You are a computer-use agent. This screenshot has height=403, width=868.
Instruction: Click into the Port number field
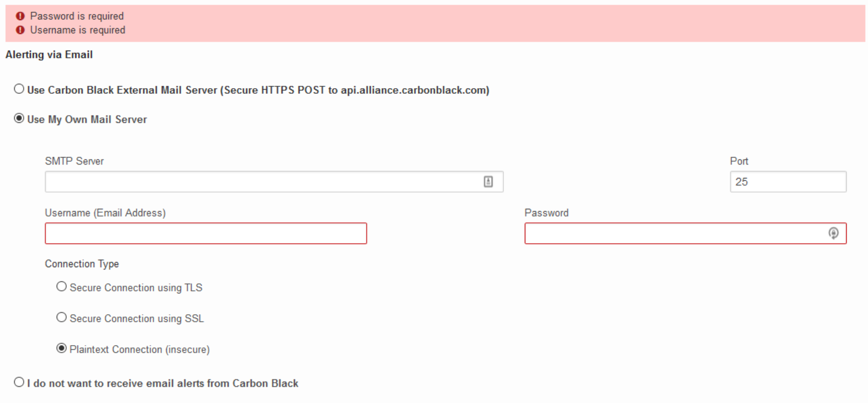tap(788, 182)
